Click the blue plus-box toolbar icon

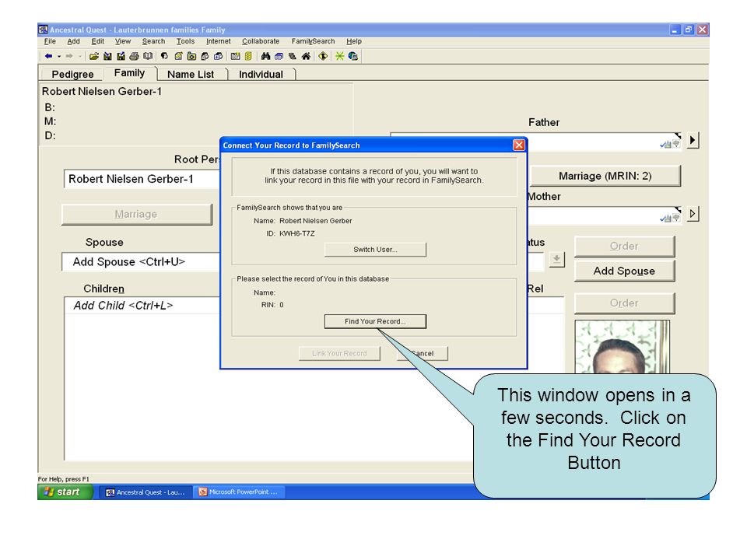pyautogui.click(x=218, y=56)
